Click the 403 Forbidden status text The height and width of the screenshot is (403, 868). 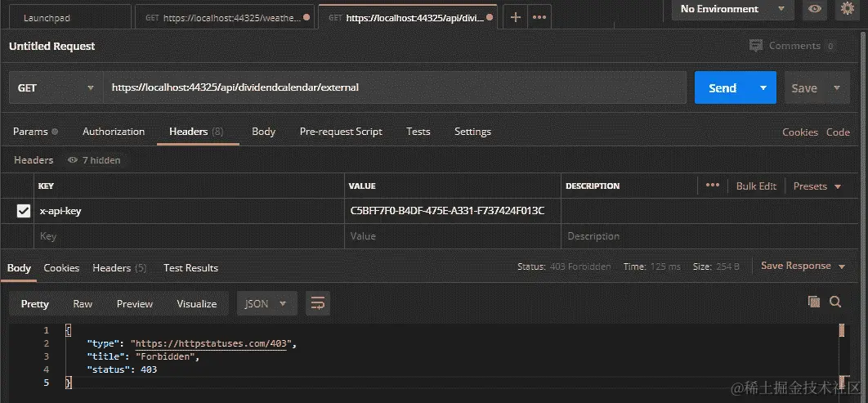(x=580, y=266)
